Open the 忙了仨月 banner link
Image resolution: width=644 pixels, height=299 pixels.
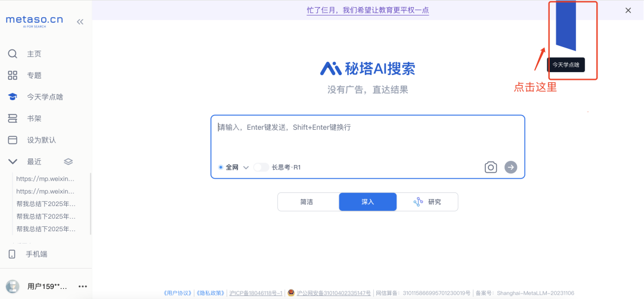367,10
